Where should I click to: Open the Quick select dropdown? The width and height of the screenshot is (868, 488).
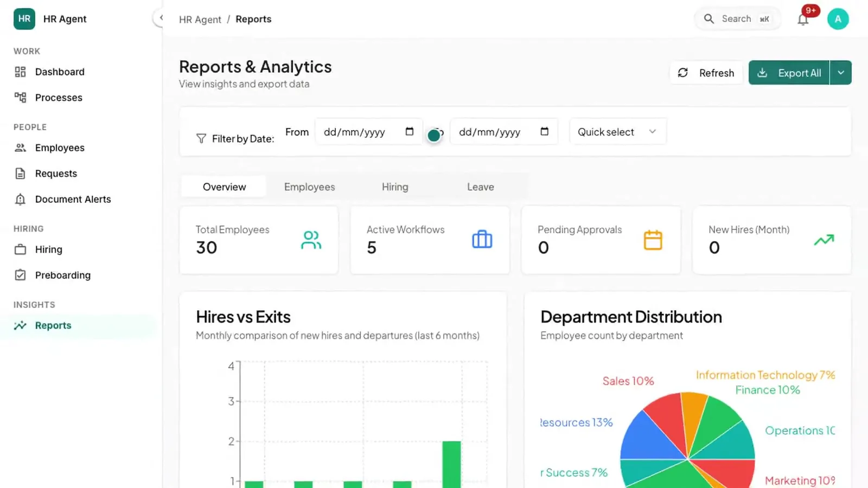click(618, 132)
